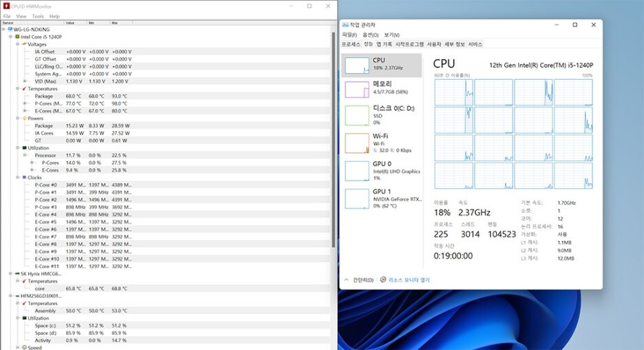Switch to the 사용자 tab
The width and height of the screenshot is (644, 350).
tap(433, 44)
